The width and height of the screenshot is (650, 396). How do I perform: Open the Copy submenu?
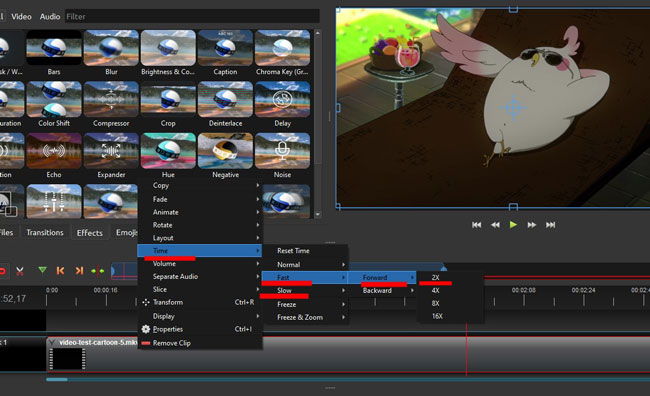pyautogui.click(x=200, y=185)
